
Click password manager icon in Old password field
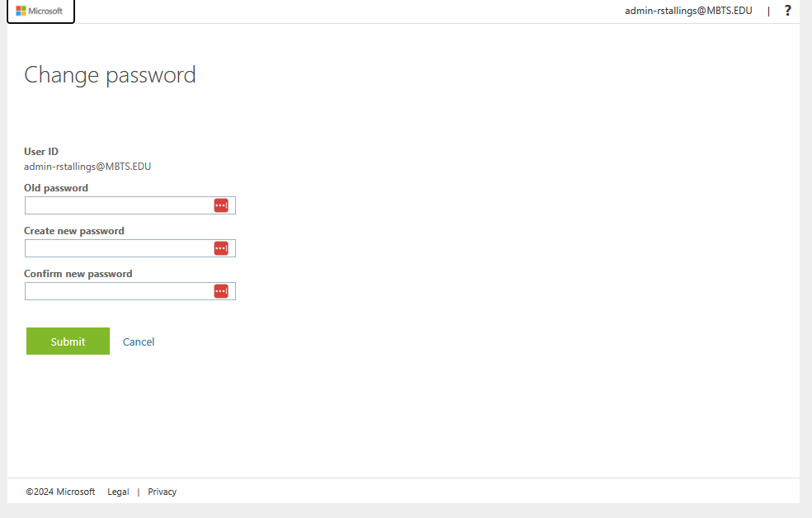(x=221, y=205)
